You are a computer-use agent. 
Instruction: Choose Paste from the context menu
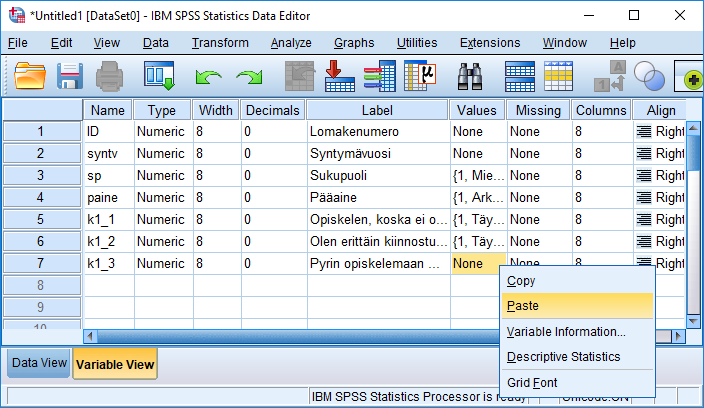tap(577, 306)
